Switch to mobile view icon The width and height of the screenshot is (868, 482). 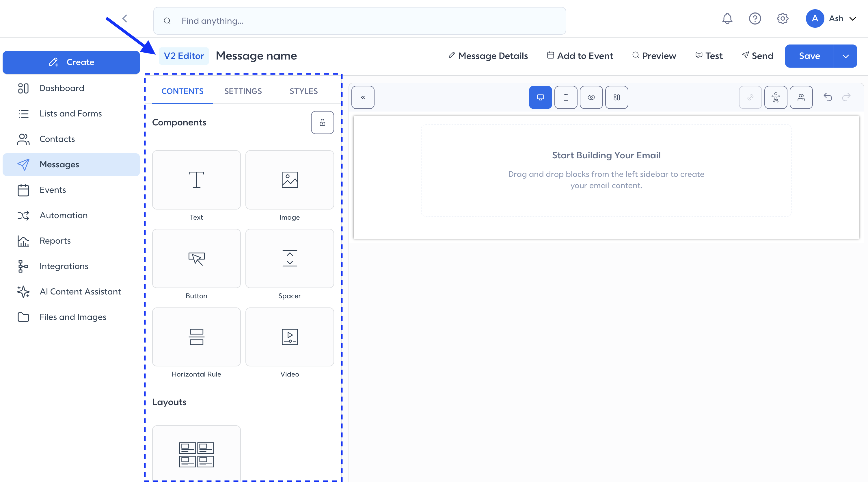(x=566, y=97)
